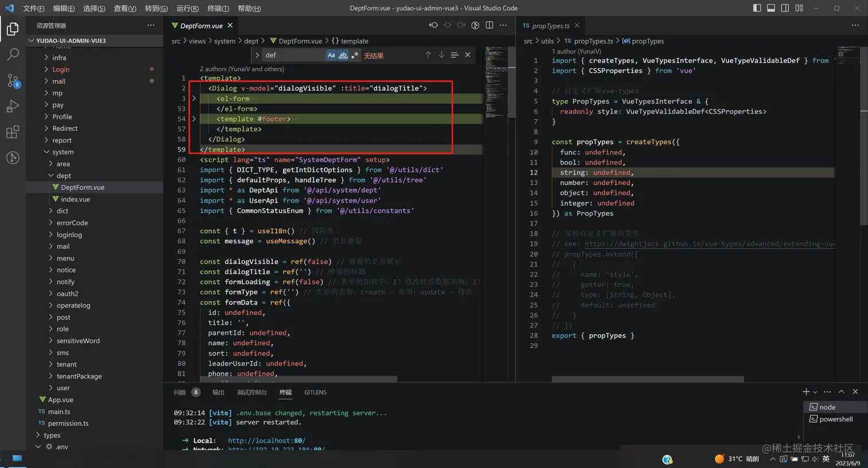Open the Explorer view in the activity bar
The width and height of the screenshot is (868, 468).
13,29
